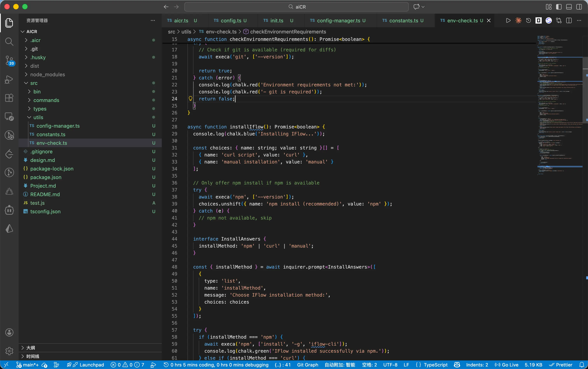588x369 pixels.
Task: Click the Run code play icon
Action: point(508,20)
